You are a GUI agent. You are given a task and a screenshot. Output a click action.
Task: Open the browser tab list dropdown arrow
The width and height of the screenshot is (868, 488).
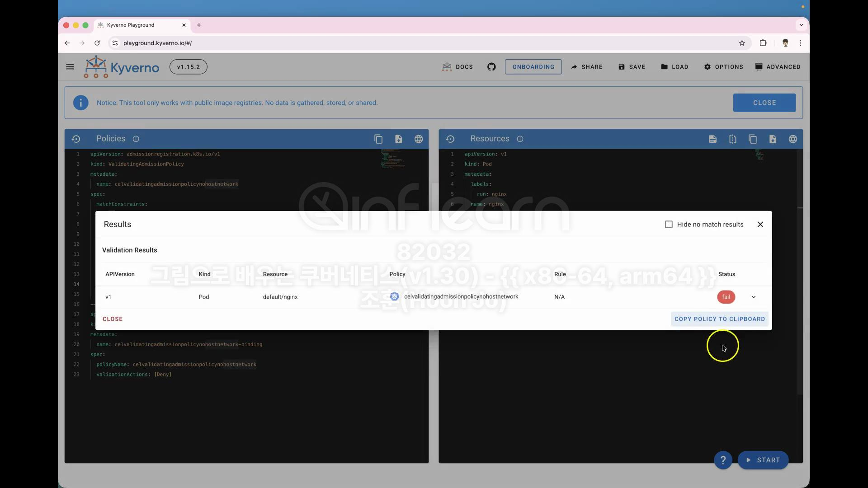pyautogui.click(x=801, y=25)
